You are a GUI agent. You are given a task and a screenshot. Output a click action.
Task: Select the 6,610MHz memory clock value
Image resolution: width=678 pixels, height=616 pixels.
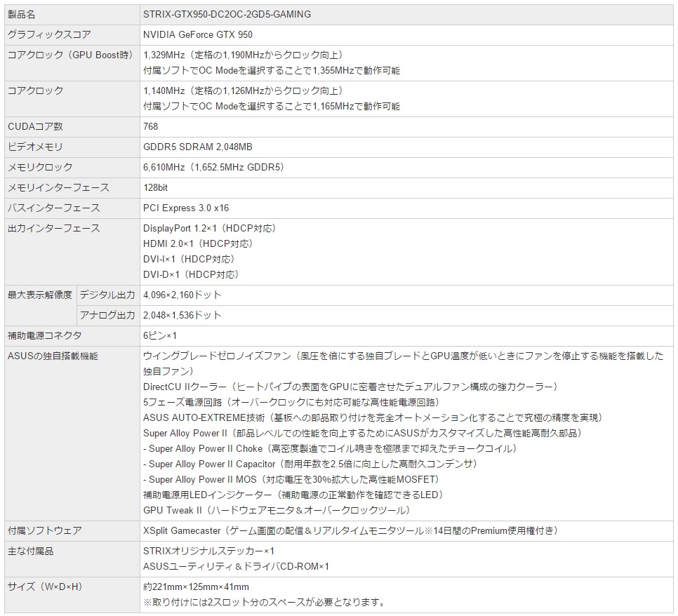(215, 167)
